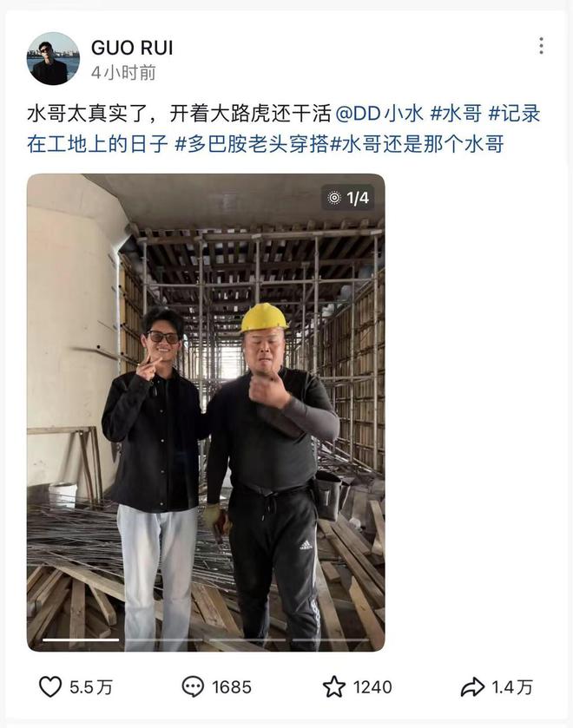Open the construction site photo
Screen dimensions: 573x728
point(206,412)
